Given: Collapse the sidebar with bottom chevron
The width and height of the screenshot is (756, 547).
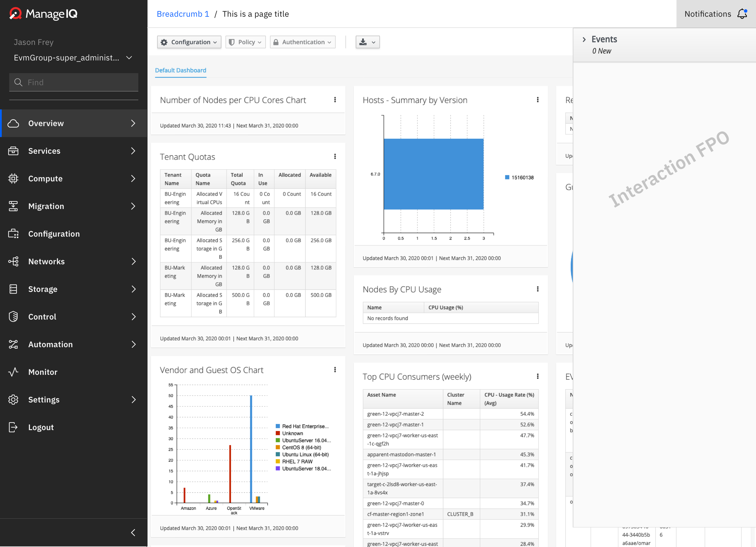Looking at the screenshot, I should pos(133,533).
